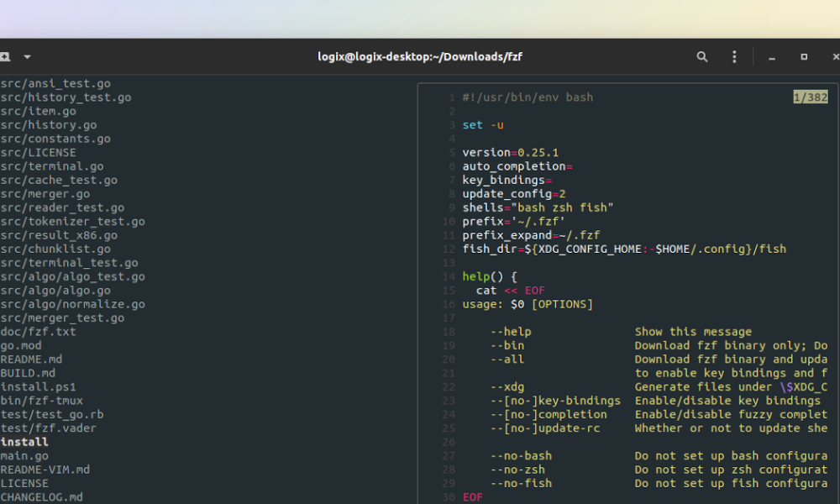Image resolution: width=840 pixels, height=504 pixels.
Task: Select src/result_x86.go entry
Action: [59, 236]
